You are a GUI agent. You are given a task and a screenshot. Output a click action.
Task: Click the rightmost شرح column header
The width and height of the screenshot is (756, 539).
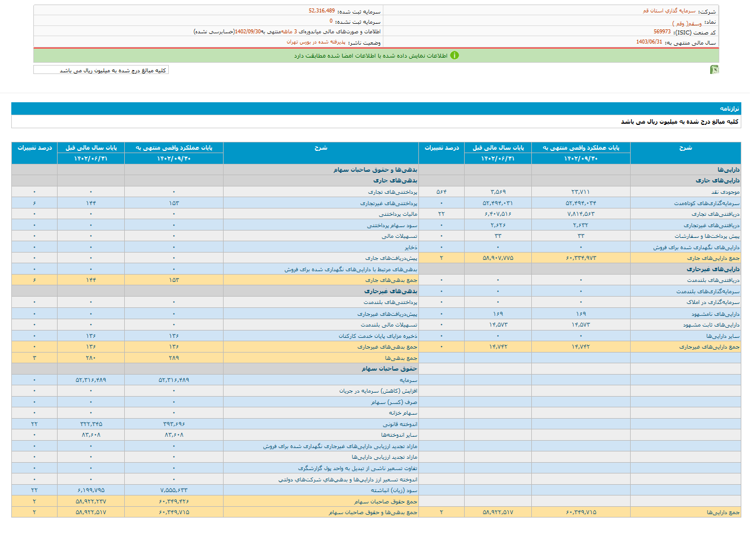click(685, 147)
